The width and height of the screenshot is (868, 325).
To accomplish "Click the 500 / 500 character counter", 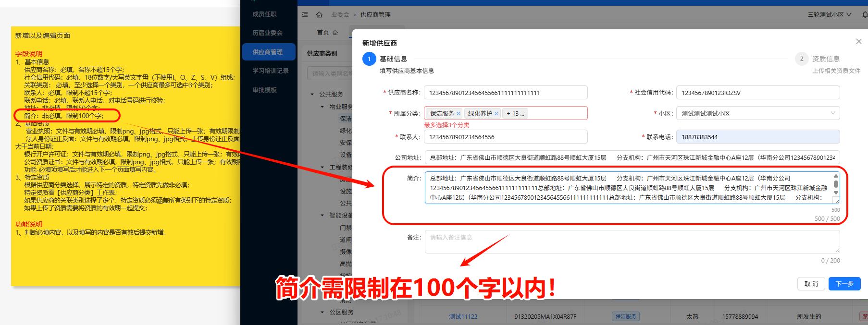I will [827, 219].
